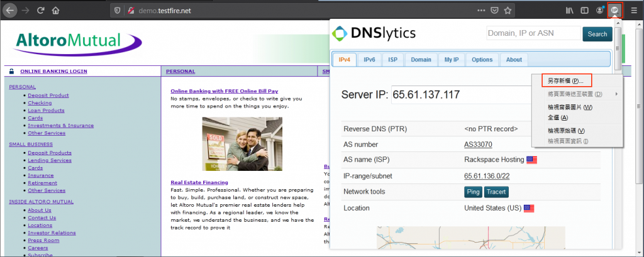Viewport: 644px width, 257px height.
Task: Click the Domain, IP or ASN search field
Action: coord(533,34)
